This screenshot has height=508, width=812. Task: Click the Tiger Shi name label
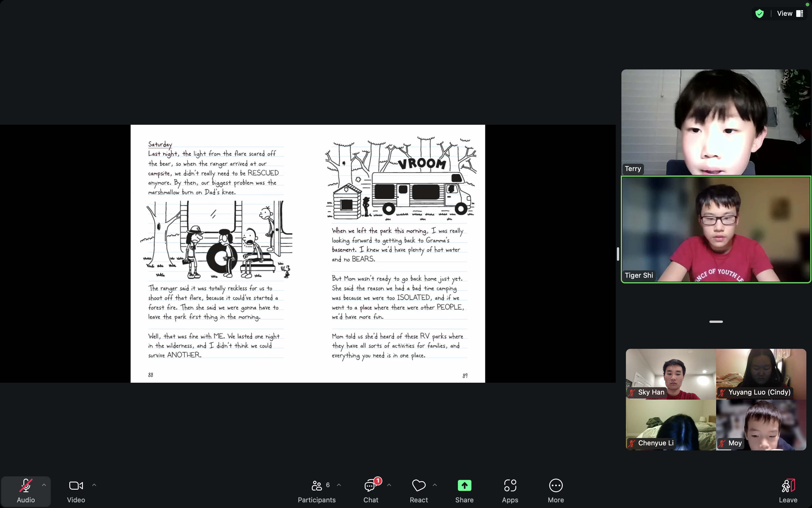tap(639, 275)
